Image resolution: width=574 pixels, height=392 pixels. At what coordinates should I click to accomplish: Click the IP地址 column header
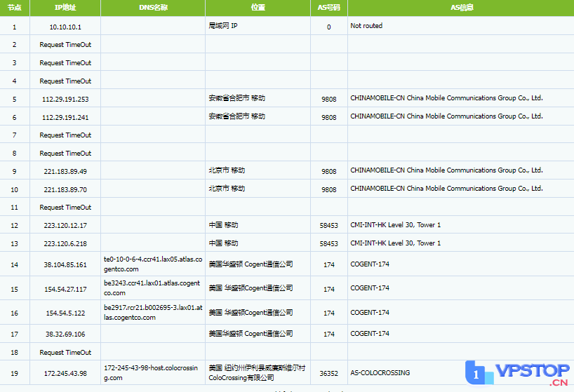click(65, 7)
